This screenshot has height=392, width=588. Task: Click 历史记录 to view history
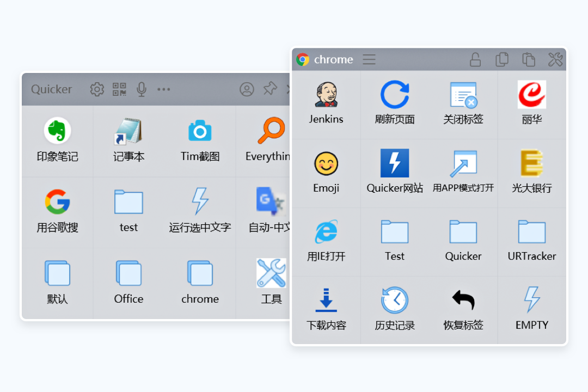coord(394,309)
